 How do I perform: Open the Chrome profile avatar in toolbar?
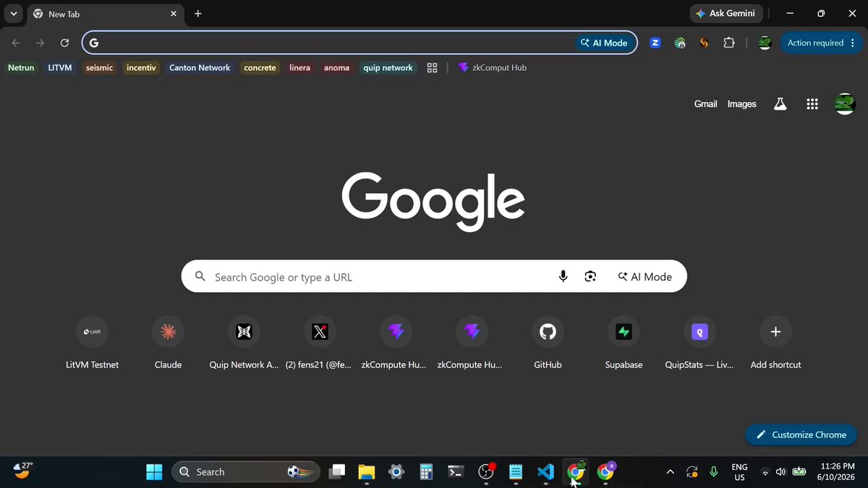tap(765, 43)
